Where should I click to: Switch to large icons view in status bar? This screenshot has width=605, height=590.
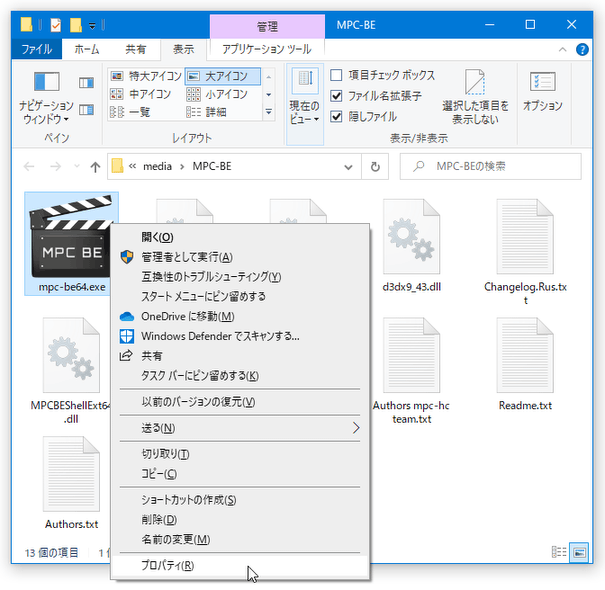pos(579,553)
